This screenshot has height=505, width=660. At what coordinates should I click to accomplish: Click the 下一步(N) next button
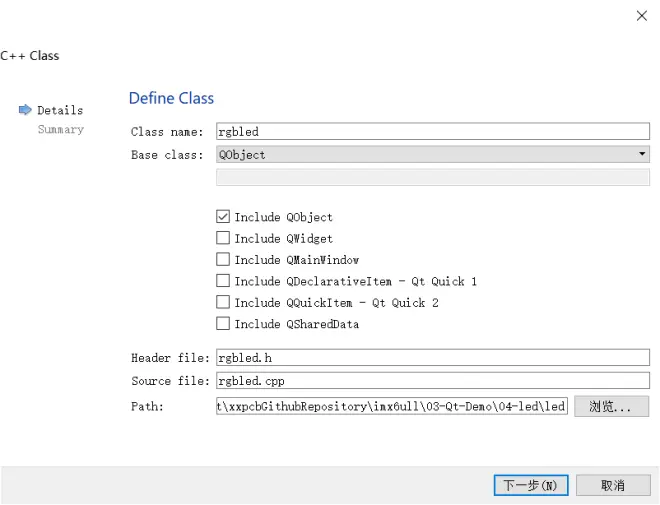pos(531,485)
